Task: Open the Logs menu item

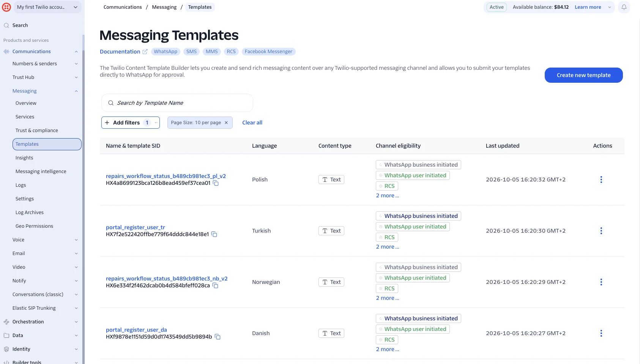Action: tap(21, 185)
